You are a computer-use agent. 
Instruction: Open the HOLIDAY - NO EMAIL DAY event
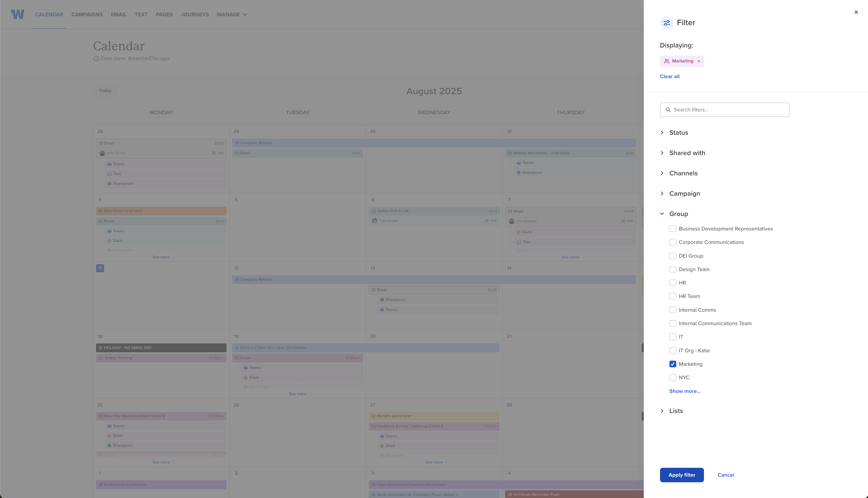161,348
